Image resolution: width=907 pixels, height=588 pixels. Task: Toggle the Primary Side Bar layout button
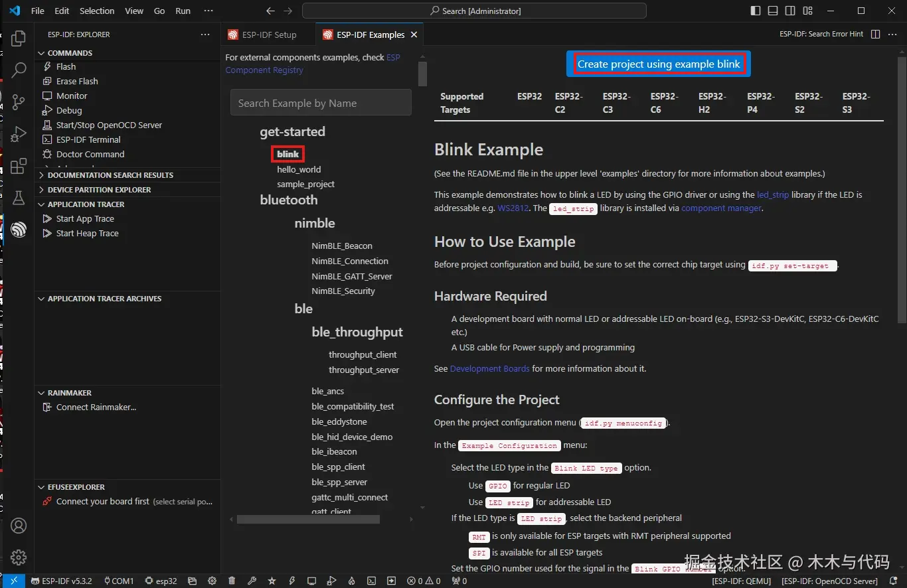[x=756, y=11]
